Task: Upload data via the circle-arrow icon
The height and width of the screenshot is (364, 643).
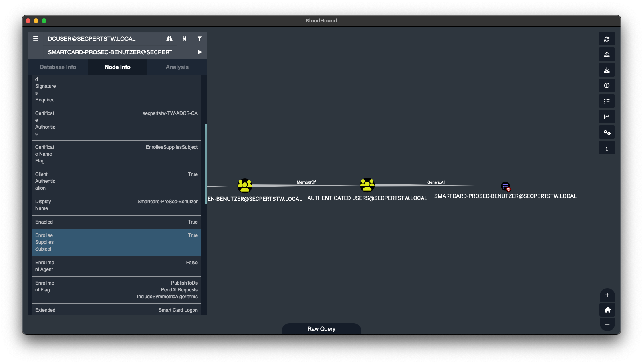Action: coord(607,85)
